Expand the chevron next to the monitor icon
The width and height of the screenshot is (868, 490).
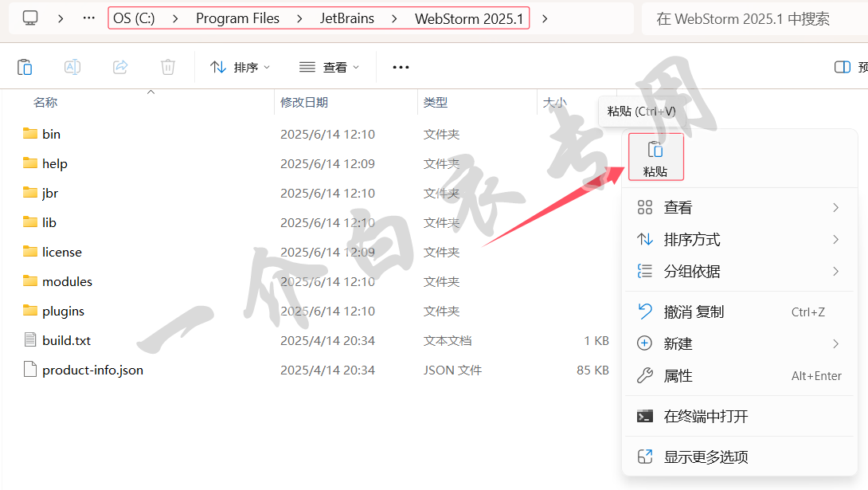point(61,18)
